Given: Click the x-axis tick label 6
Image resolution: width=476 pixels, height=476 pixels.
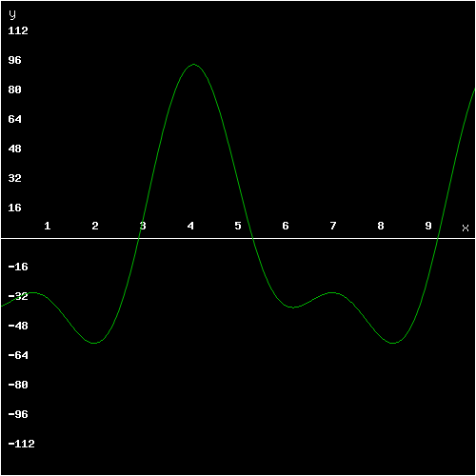Looking at the screenshot, I should (x=286, y=226).
